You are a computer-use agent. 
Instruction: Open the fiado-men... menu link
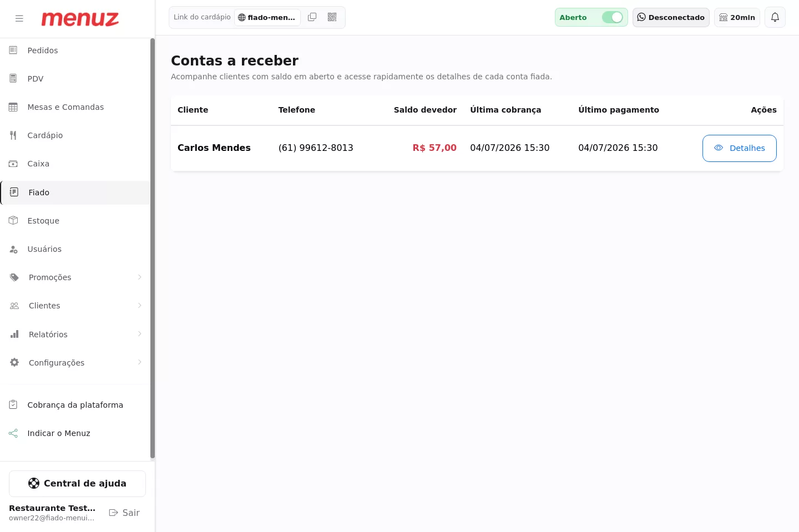click(x=267, y=18)
